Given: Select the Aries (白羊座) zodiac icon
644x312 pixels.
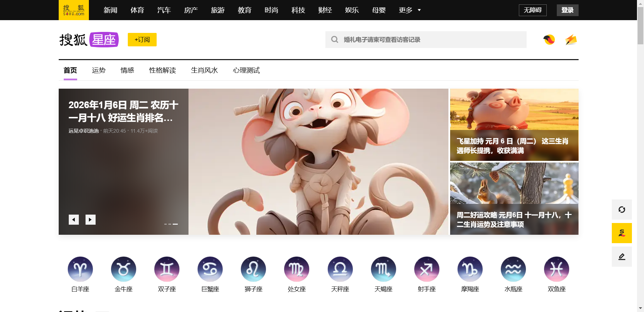Looking at the screenshot, I should point(80,269).
